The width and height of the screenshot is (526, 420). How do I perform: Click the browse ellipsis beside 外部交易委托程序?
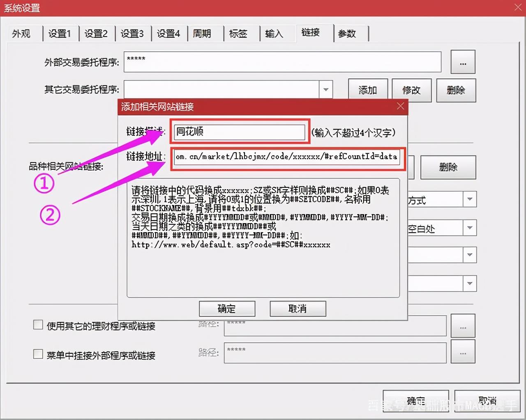[463, 62]
